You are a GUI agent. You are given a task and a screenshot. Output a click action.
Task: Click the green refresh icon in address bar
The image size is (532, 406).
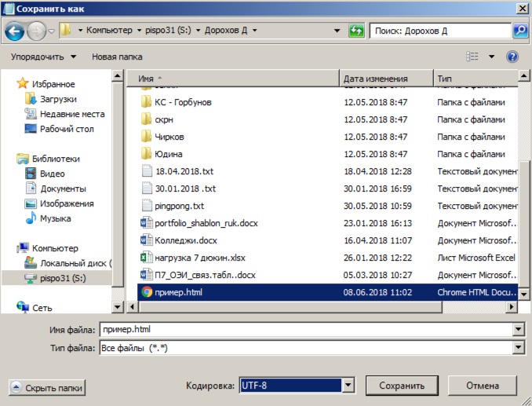point(356,31)
